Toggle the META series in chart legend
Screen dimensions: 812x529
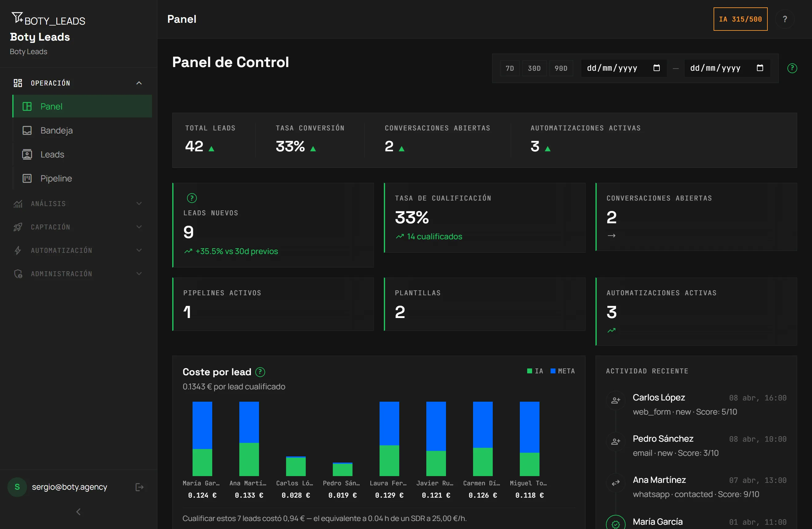[563, 371]
